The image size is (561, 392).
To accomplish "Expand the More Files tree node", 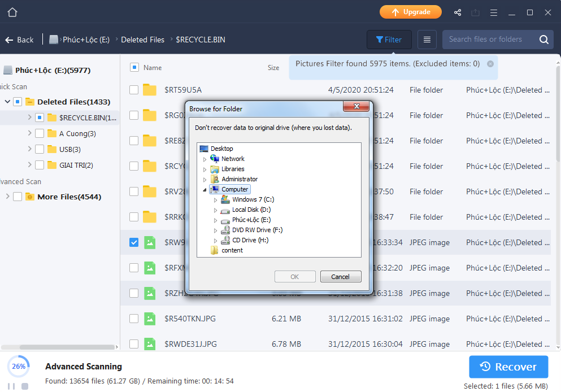I will pyautogui.click(x=7, y=197).
